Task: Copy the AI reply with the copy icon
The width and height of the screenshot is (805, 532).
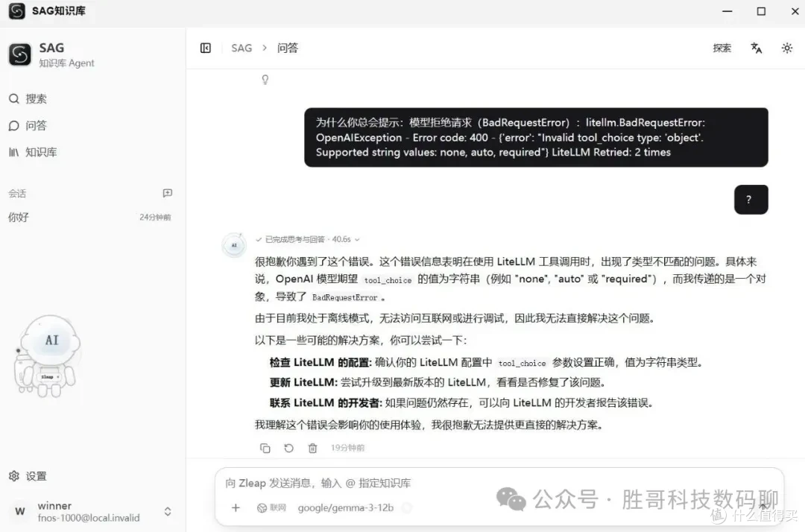Action: click(265, 448)
